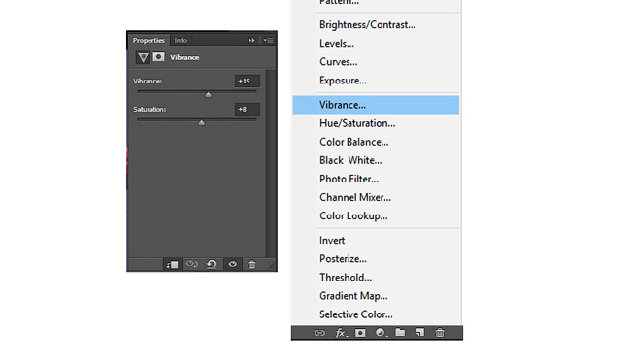631x364 pixels.
Task: Collapse Properties panel double-arrow icon
Action: click(x=251, y=40)
